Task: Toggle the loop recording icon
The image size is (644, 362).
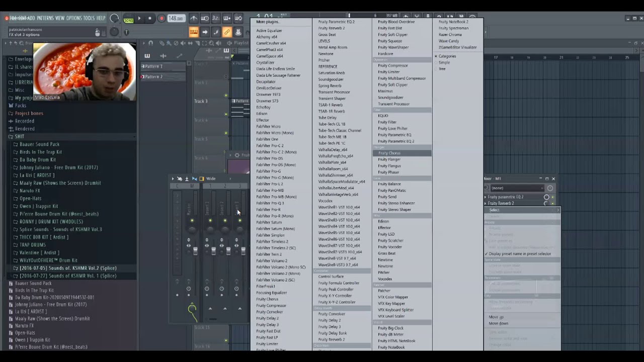Action: [238, 19]
